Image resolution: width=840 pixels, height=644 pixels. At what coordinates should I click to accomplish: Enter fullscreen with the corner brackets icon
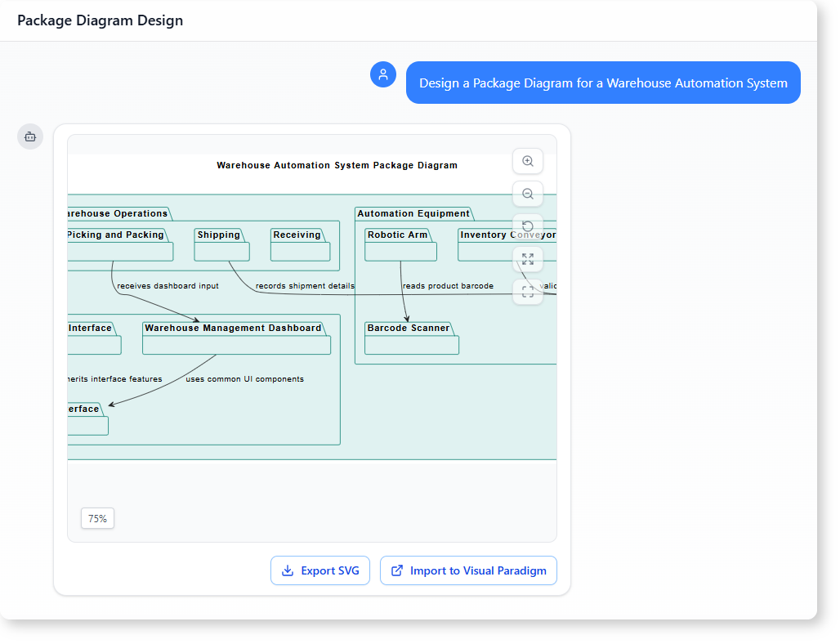[528, 292]
